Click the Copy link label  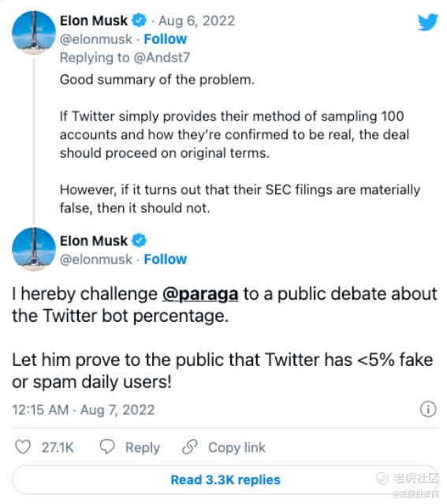[x=237, y=447]
